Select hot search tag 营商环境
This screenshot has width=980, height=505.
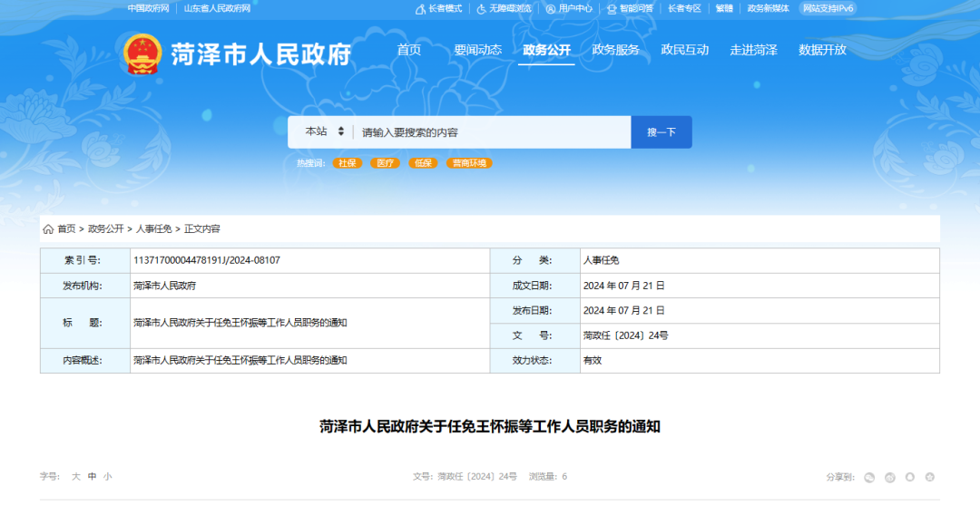coord(469,163)
